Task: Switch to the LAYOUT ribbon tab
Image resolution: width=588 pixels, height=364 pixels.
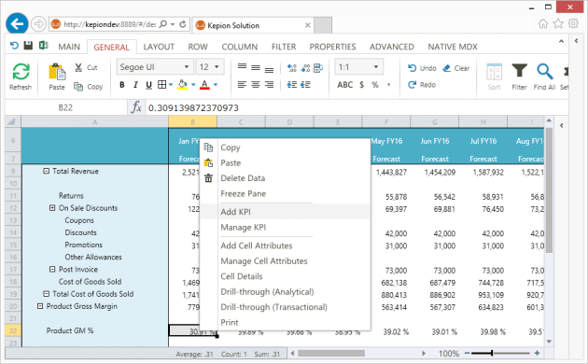Action: pos(159,47)
